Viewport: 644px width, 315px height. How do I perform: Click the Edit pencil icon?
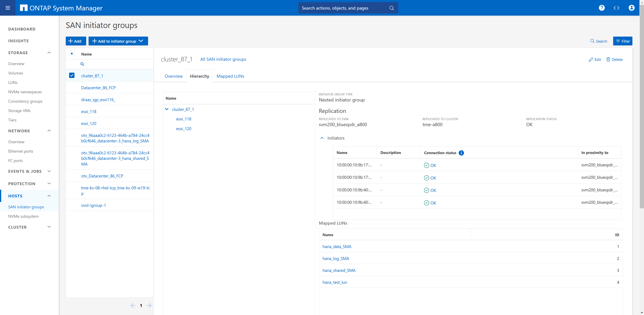point(591,60)
